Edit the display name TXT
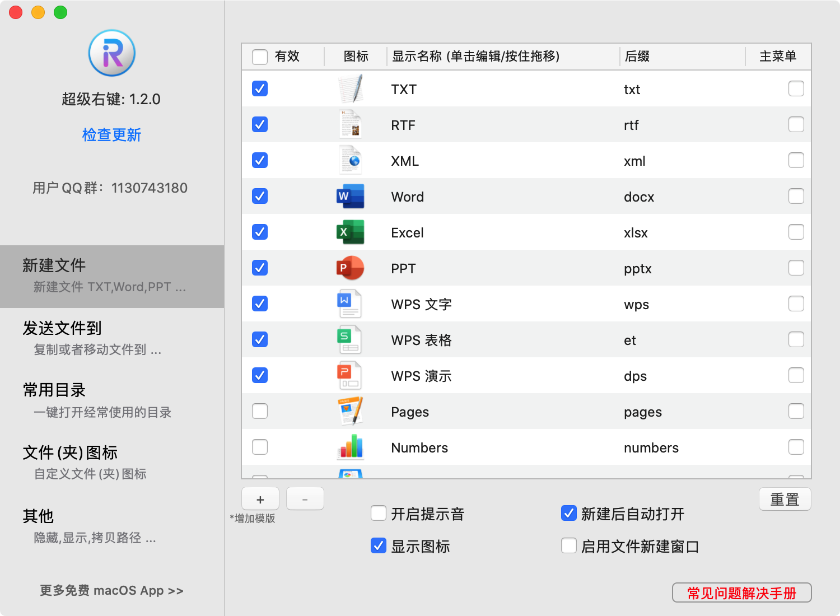Image resolution: width=840 pixels, height=616 pixels. click(x=404, y=89)
